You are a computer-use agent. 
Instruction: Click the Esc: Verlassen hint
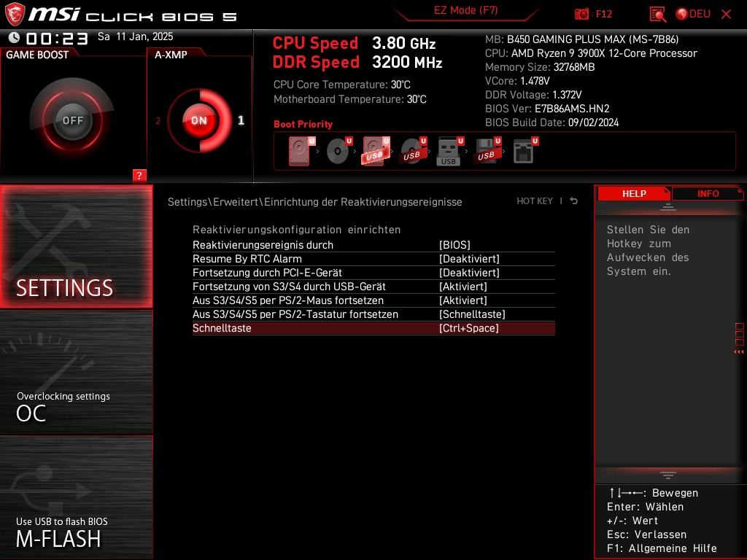[646, 534]
